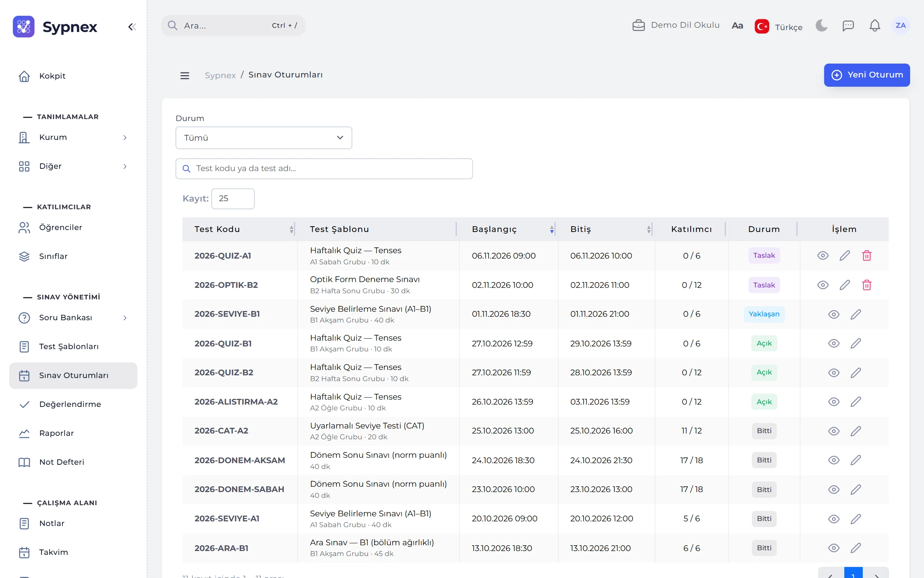Open the chat messages icon

click(x=848, y=25)
